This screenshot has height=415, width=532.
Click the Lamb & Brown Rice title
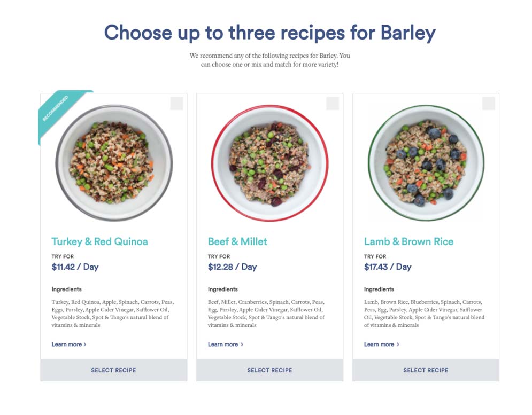(x=408, y=241)
